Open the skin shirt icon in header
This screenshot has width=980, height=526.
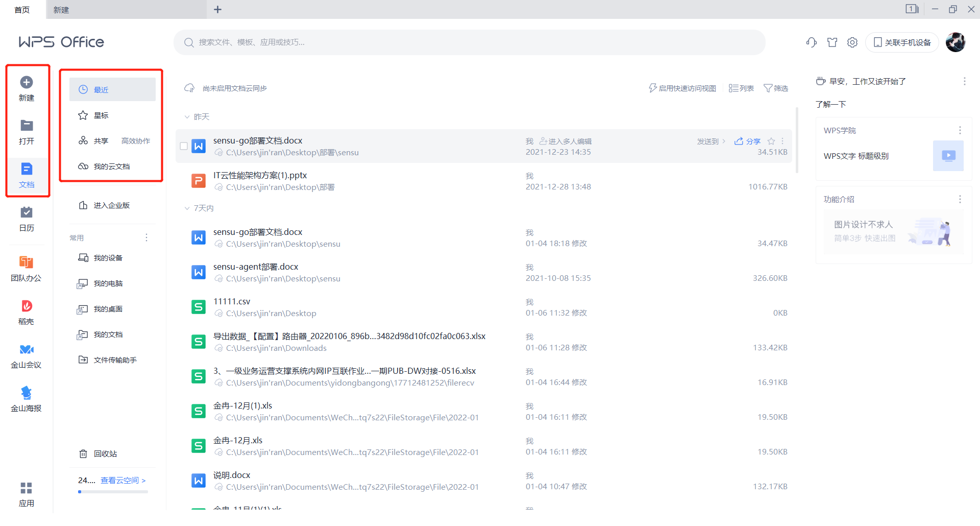tap(832, 42)
